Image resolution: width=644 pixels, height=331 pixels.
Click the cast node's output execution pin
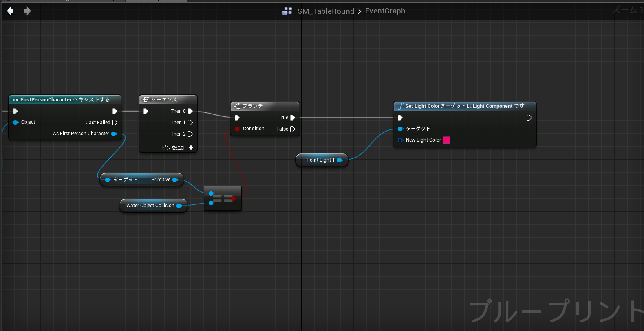pyautogui.click(x=115, y=111)
